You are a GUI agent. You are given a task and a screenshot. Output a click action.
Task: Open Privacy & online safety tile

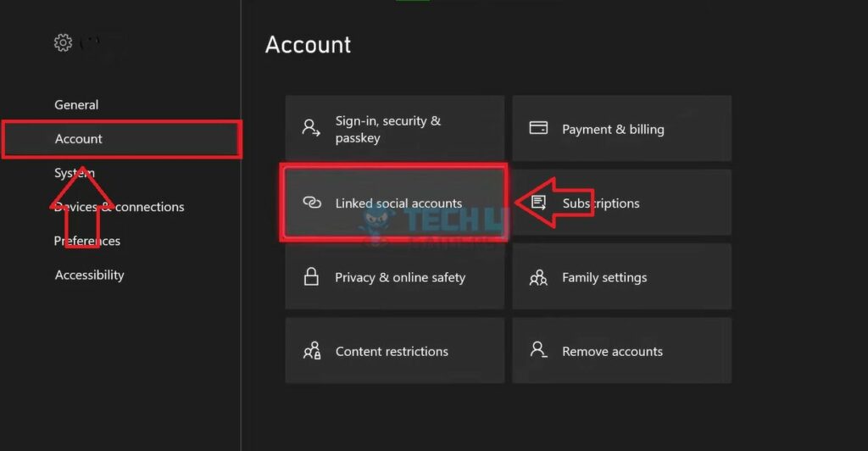tap(395, 276)
